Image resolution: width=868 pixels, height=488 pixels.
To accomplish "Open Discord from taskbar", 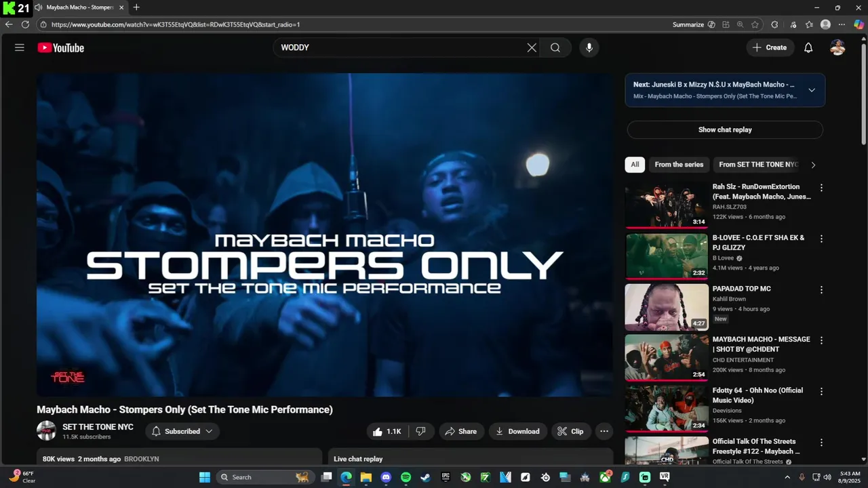I will tap(386, 477).
